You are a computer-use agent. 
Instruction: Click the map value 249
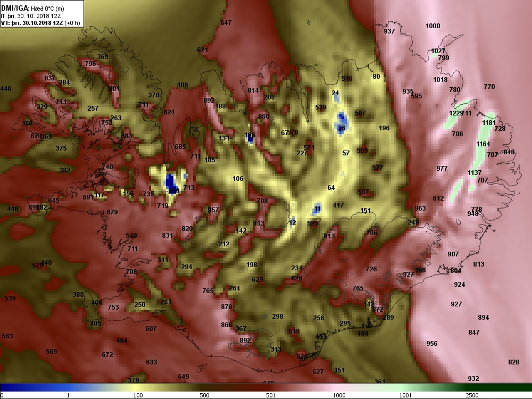(413, 222)
